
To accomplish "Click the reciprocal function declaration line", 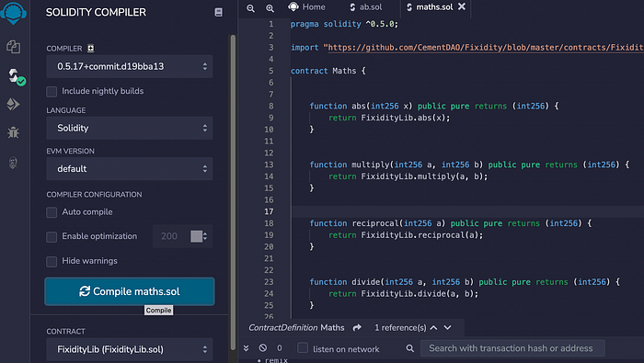I will pos(451,223).
